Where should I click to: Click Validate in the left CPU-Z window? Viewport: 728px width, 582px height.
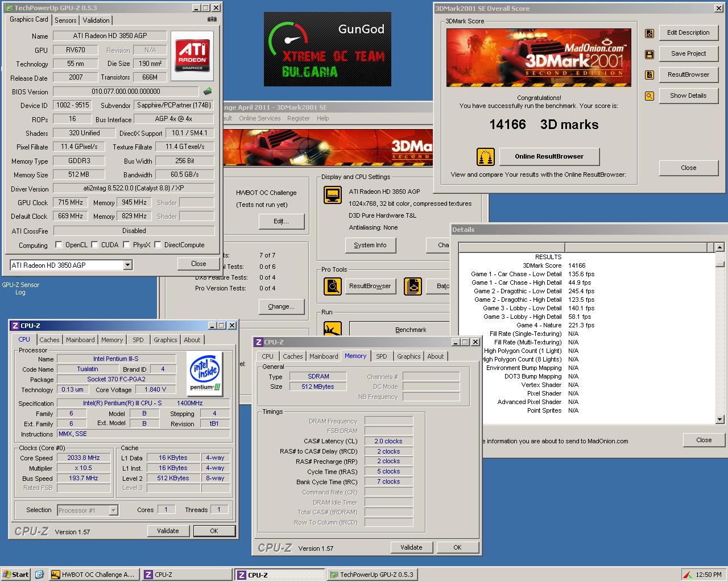pos(168,531)
